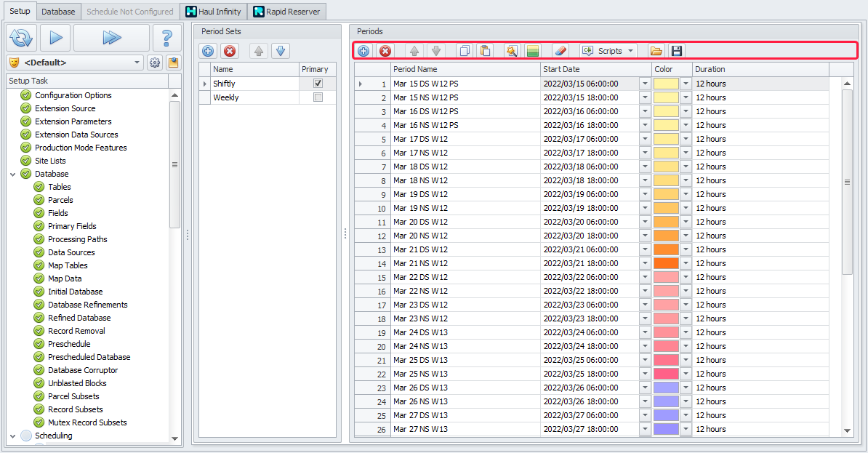Select Mutex Record Subsets task
Viewport: 868px width, 453px height.
(87, 422)
